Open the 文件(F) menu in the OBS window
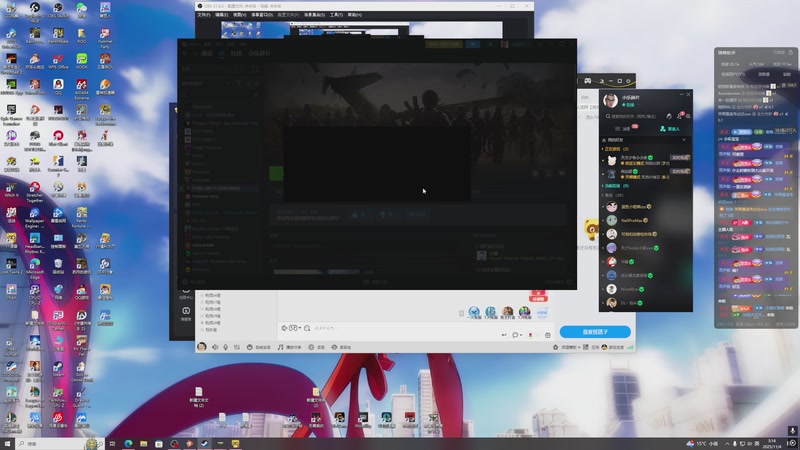Image resolution: width=800 pixels, height=450 pixels. point(204,15)
